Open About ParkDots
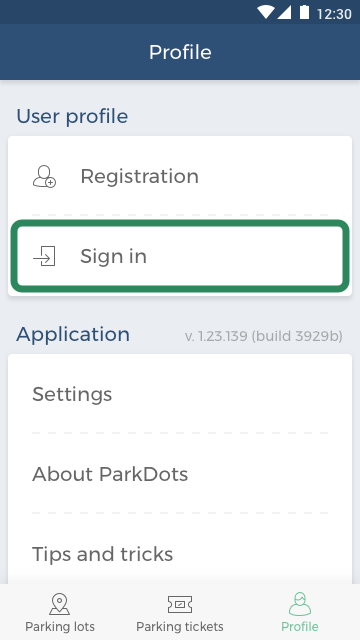Image resolution: width=360 pixels, height=640 pixels. [x=180, y=474]
